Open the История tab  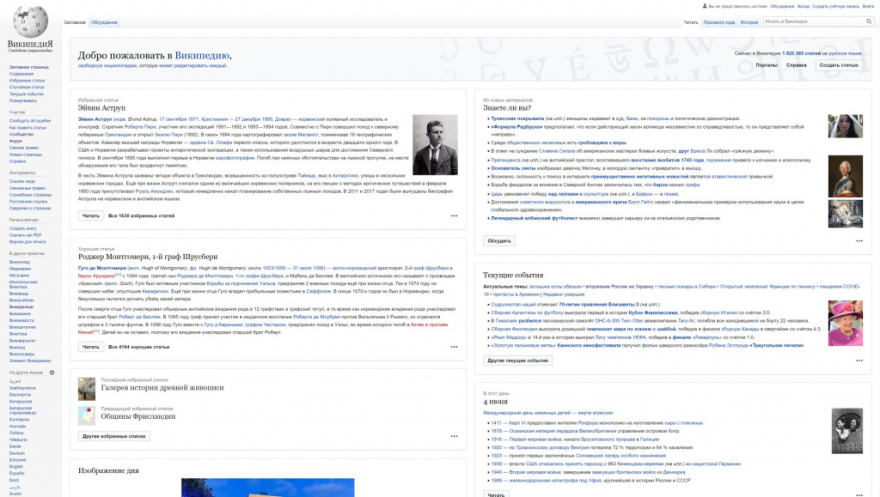click(748, 21)
